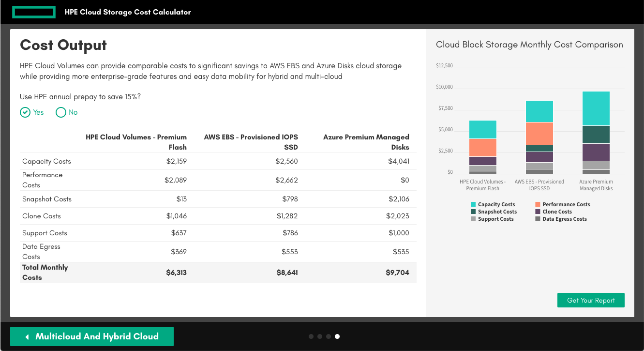
Task: Jump to the second pagination dot
Action: pyautogui.click(x=320, y=336)
